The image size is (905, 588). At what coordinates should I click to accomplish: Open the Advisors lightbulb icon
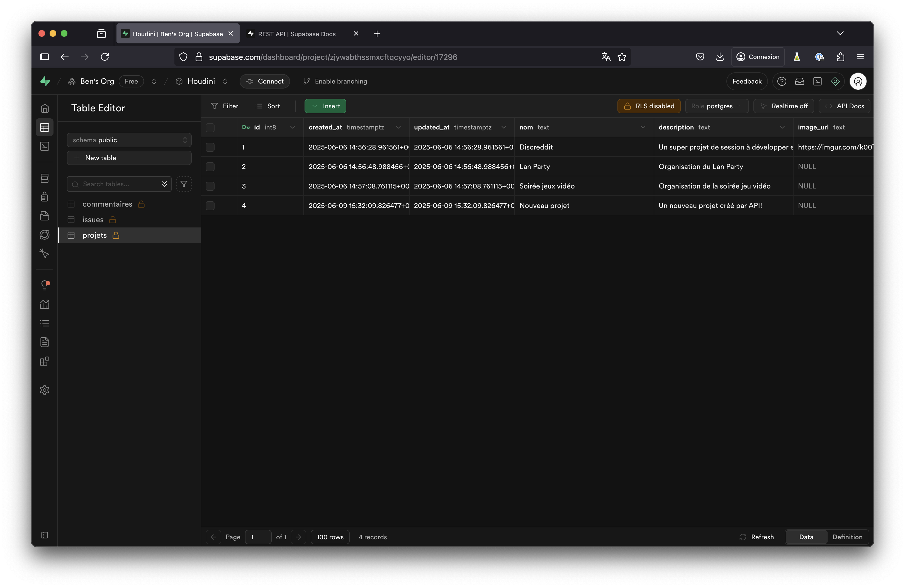45,285
